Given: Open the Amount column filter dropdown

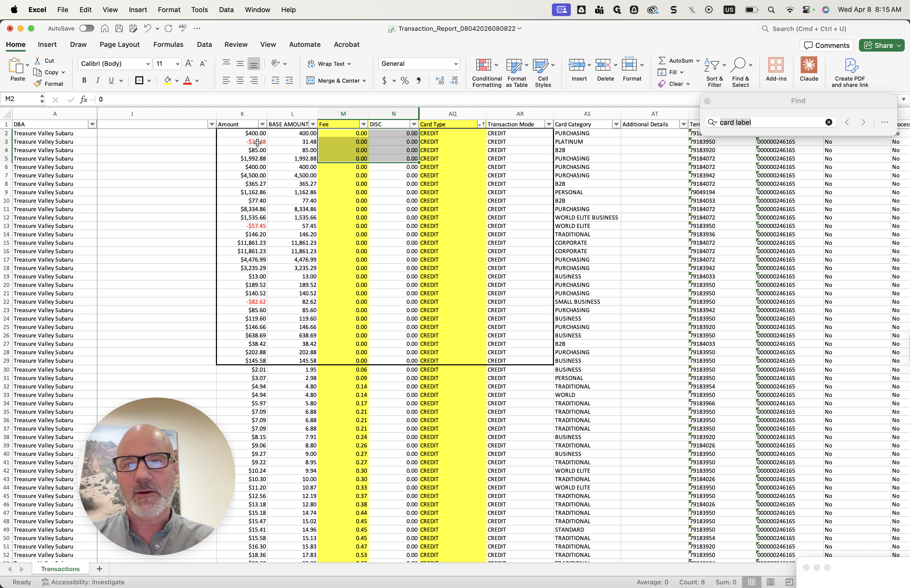Looking at the screenshot, I should (x=262, y=124).
